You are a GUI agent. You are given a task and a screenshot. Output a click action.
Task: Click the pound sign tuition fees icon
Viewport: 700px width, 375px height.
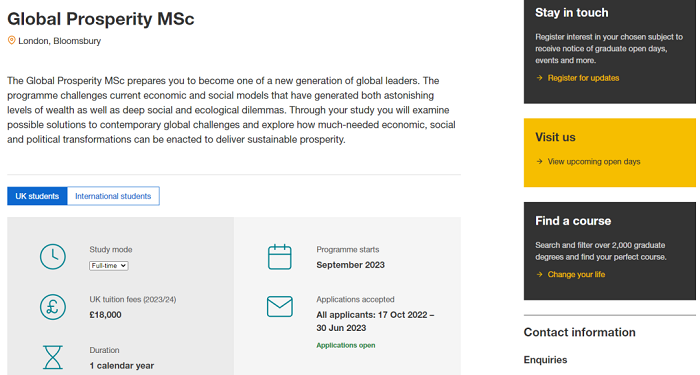tap(53, 307)
